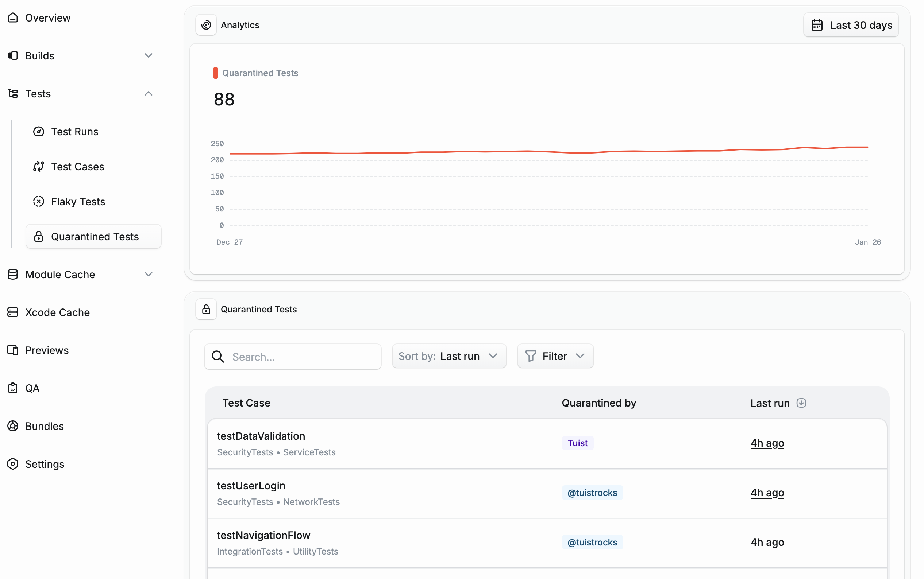924x579 pixels.
Task: Collapse the Tests section
Action: click(x=148, y=93)
